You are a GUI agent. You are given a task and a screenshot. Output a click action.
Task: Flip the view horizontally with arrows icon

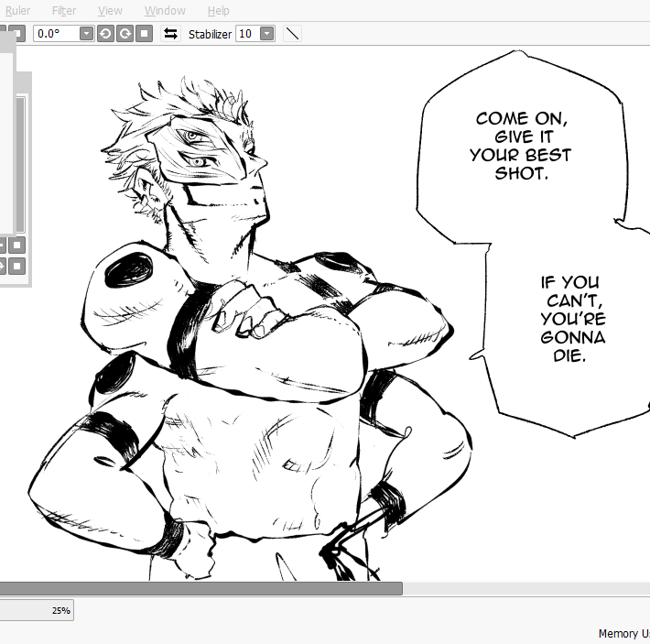pos(170,34)
